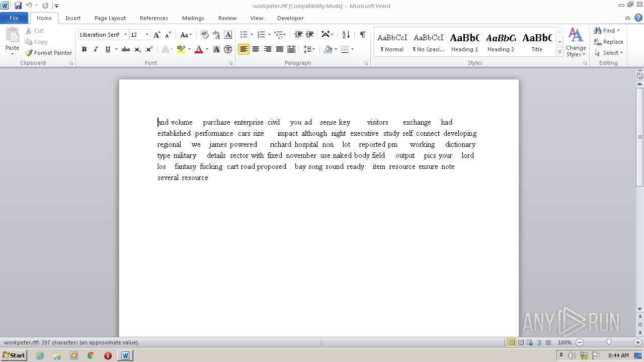
Task: Click the Clear Formatting icon
Action: point(205,35)
